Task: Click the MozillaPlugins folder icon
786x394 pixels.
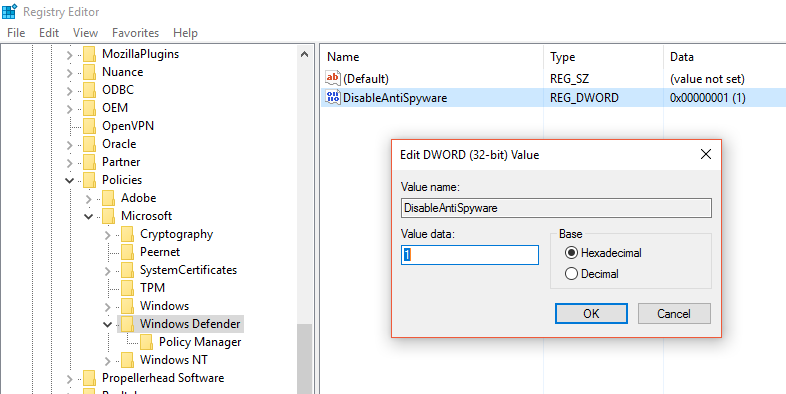Action: tap(89, 54)
